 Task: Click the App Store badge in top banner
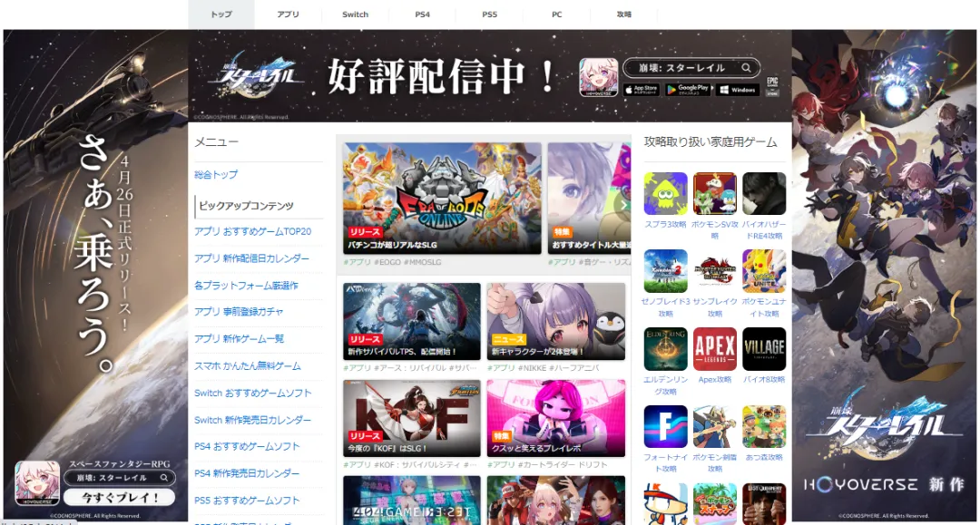tap(642, 89)
